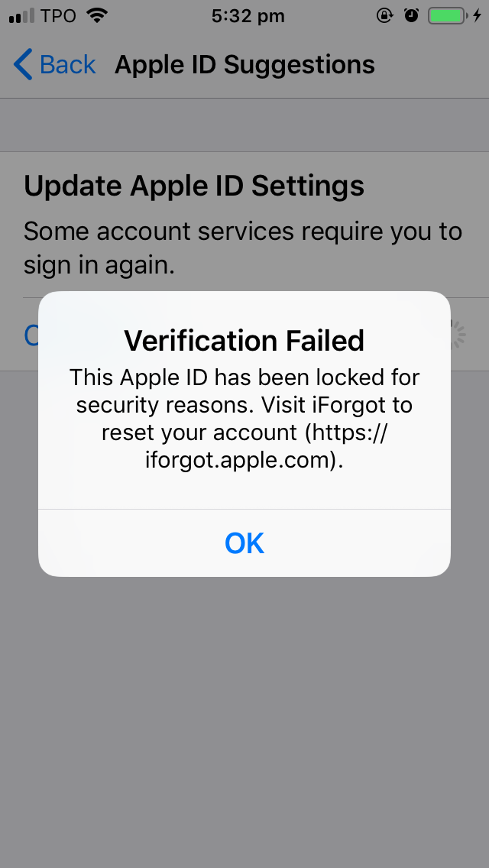Tap the Update Apple ID Settings heading

[x=194, y=186]
